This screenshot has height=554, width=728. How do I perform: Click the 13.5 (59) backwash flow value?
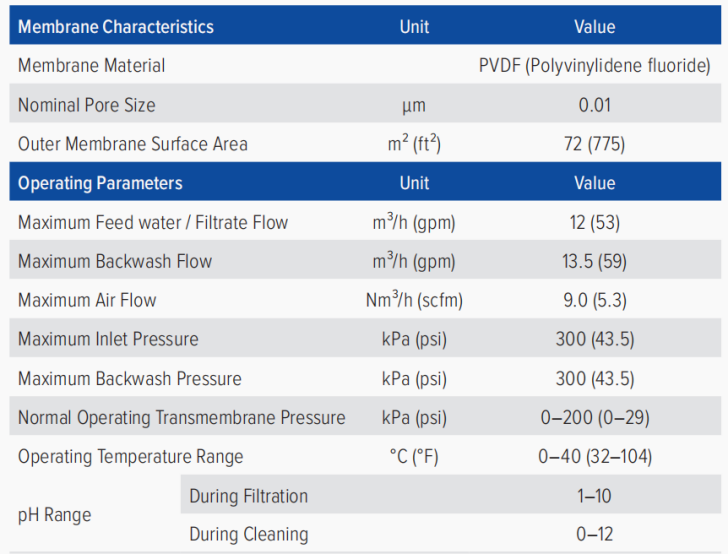[595, 262]
